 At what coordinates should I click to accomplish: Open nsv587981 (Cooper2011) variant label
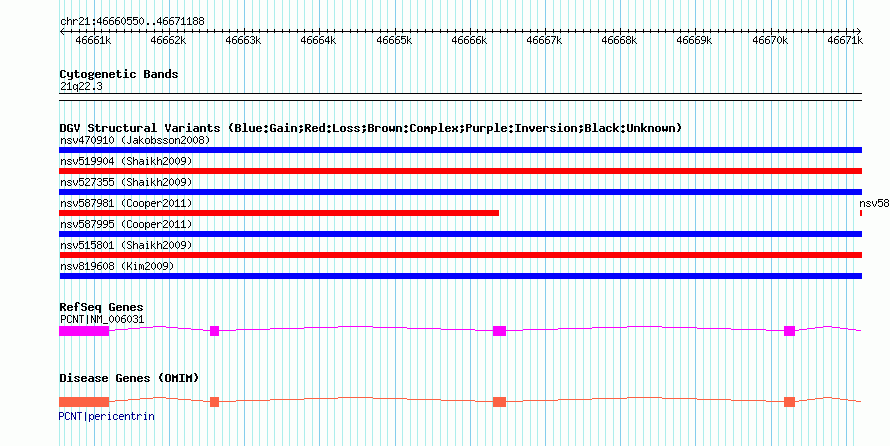tap(126, 203)
